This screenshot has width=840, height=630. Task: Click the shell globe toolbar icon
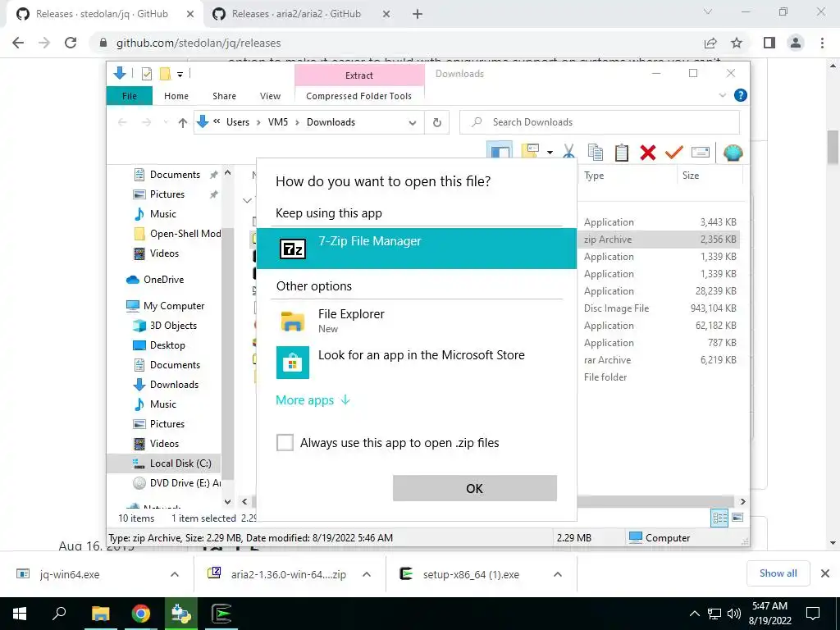733,152
